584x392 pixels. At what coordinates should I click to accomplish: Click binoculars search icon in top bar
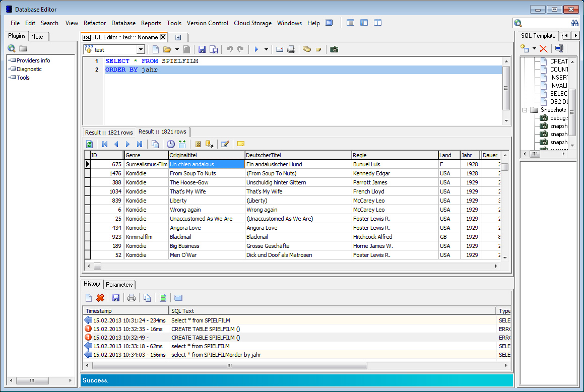pyautogui.click(x=575, y=23)
